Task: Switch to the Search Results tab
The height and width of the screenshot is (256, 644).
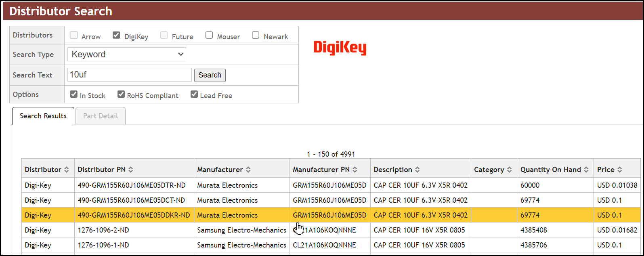Action: (43, 116)
